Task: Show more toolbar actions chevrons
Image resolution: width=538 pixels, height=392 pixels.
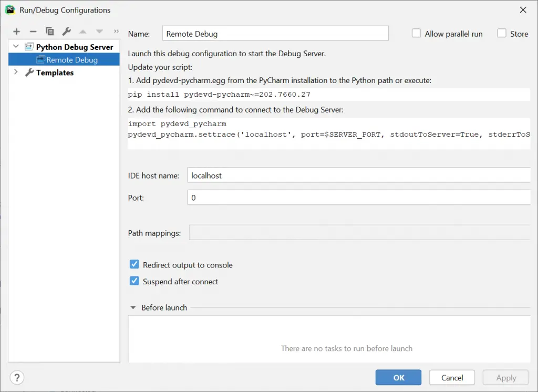Action: (x=116, y=31)
